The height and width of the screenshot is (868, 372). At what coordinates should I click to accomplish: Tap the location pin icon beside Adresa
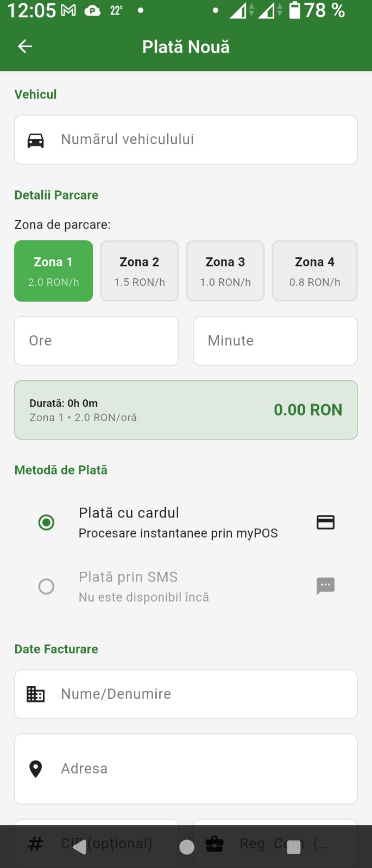(36, 769)
